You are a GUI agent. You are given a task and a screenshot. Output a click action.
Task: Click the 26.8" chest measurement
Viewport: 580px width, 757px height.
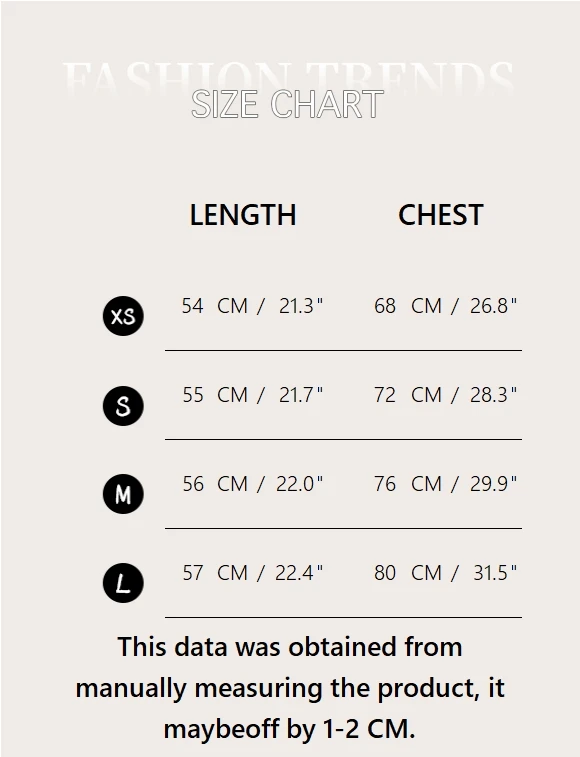(x=494, y=306)
